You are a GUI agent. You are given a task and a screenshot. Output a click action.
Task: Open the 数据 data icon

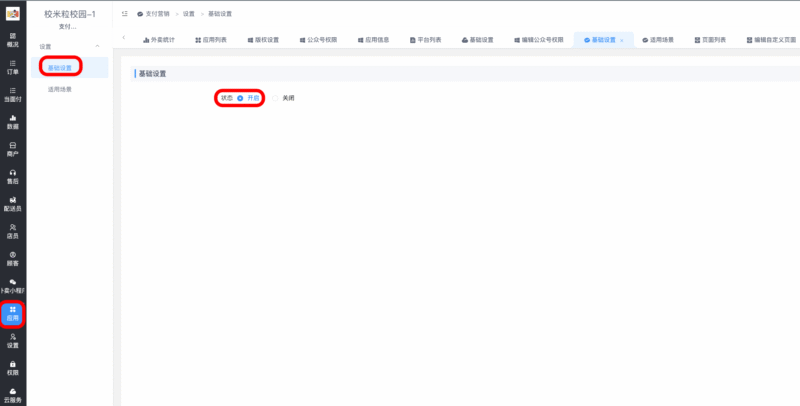tap(12, 122)
